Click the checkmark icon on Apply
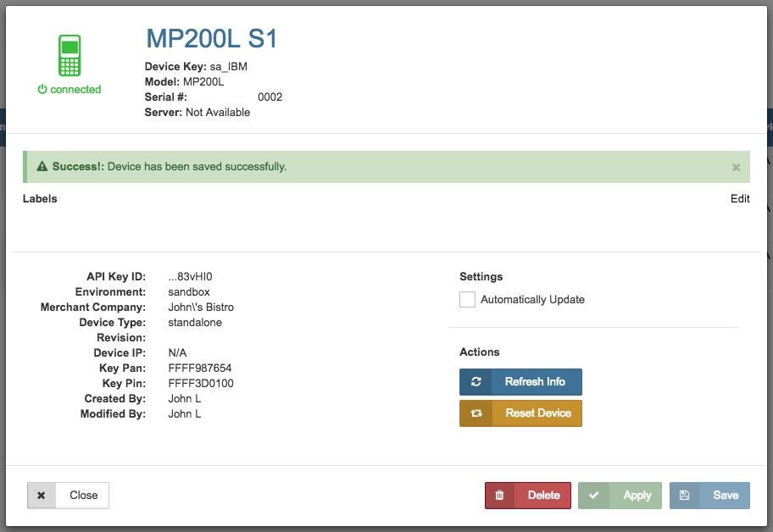Screen dimensions: 773x532 [593, 496]
